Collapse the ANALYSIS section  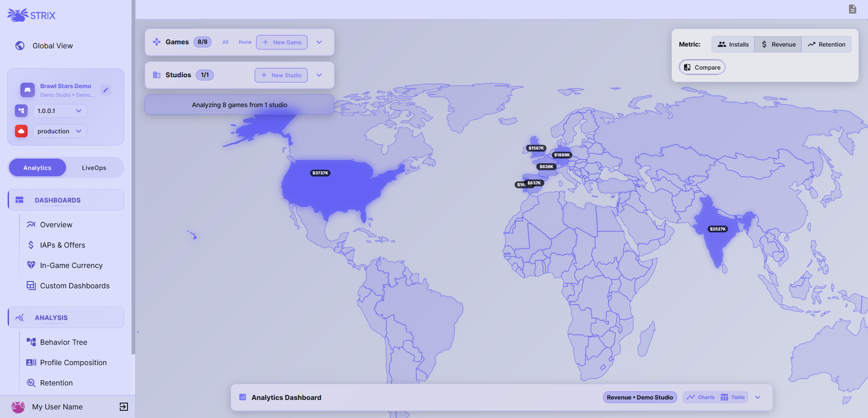click(x=66, y=317)
